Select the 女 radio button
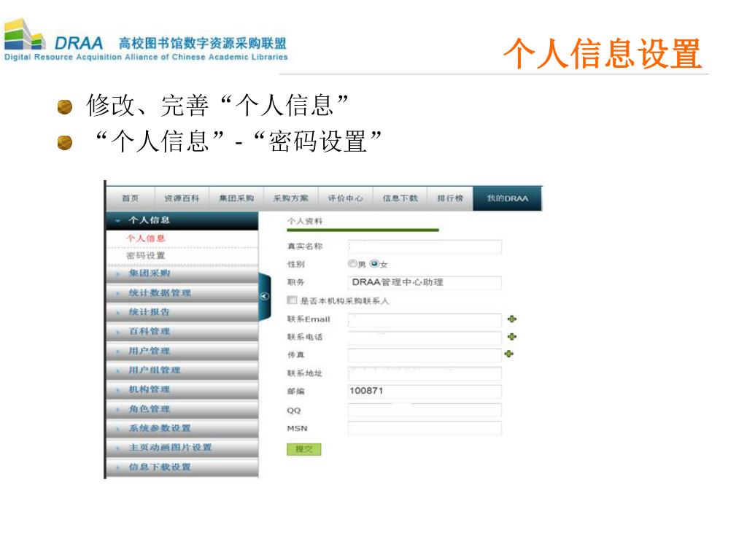Image resolution: width=747 pixels, height=560 pixels. coord(374,263)
